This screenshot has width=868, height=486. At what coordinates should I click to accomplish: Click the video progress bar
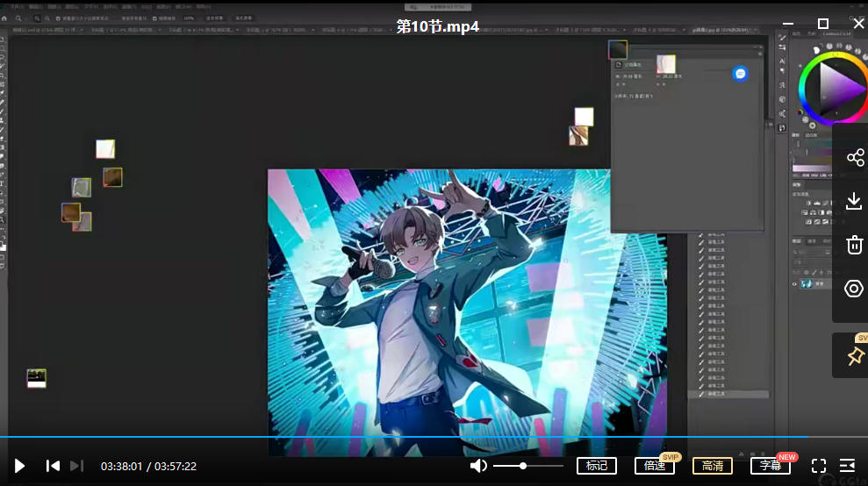click(404, 436)
